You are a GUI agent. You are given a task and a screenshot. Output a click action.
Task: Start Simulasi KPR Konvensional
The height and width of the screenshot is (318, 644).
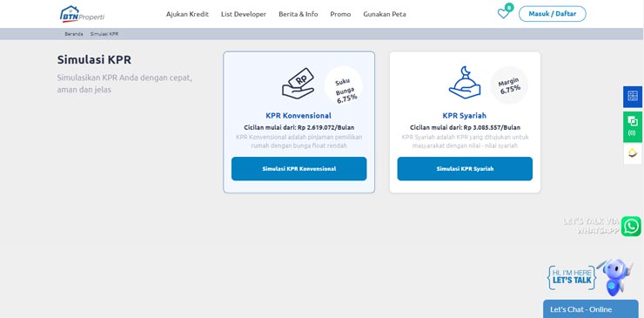(299, 169)
